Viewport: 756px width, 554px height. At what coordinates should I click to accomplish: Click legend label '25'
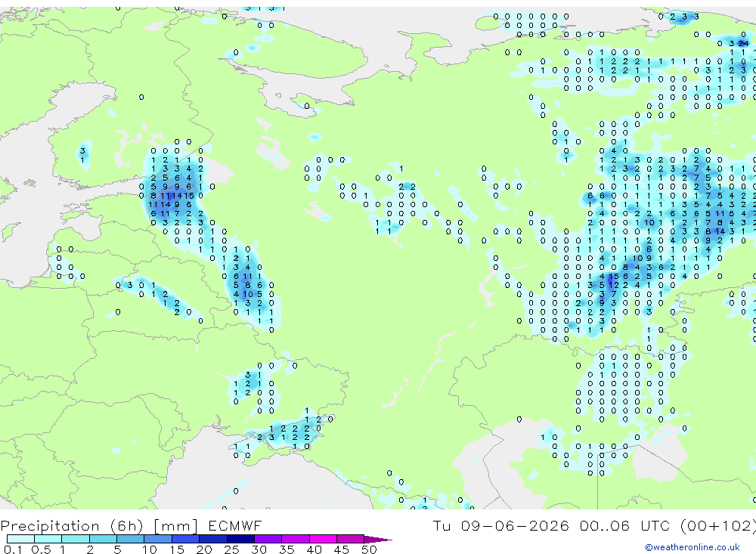[232, 549]
